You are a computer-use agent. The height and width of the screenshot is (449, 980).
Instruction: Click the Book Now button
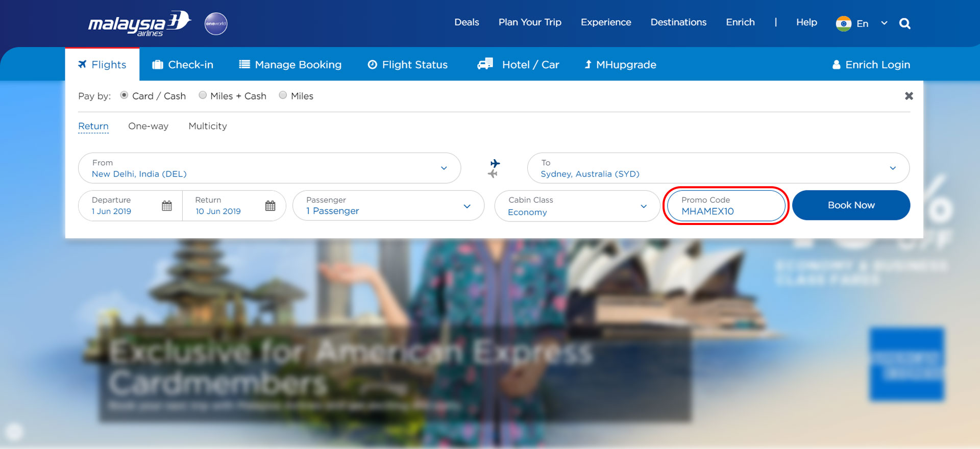point(851,205)
